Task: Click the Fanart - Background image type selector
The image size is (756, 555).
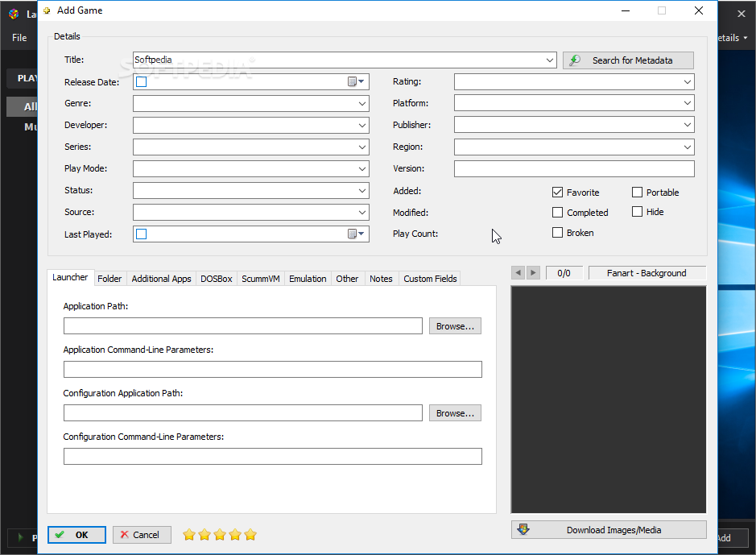Action: (x=647, y=273)
